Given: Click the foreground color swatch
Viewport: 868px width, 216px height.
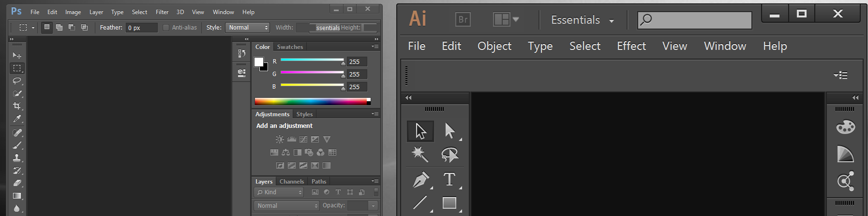Looking at the screenshot, I should pyautogui.click(x=259, y=62).
